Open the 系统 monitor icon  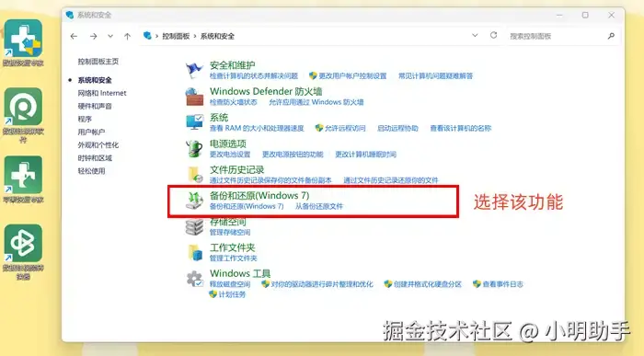(x=194, y=122)
